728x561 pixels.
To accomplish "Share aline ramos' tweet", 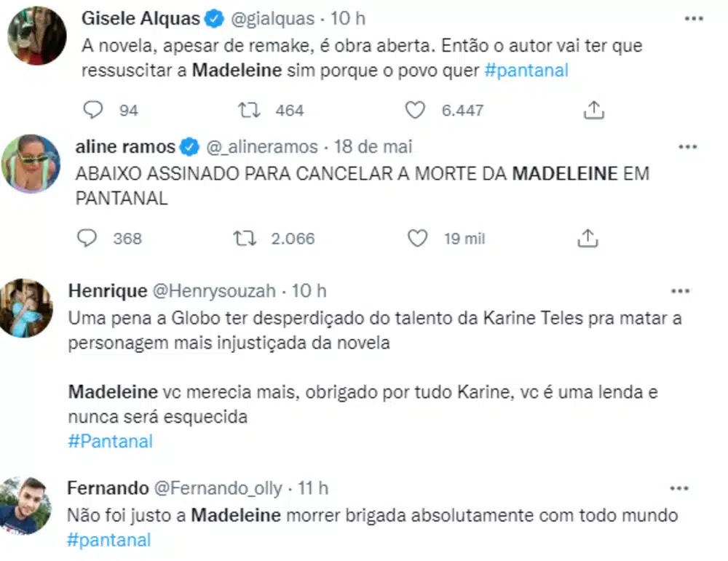I will 587,238.
